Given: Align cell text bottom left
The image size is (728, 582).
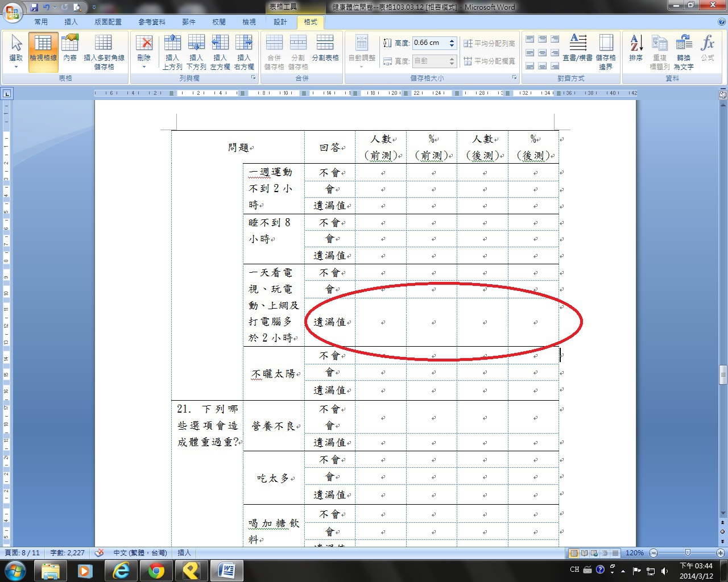Looking at the screenshot, I should point(530,66).
